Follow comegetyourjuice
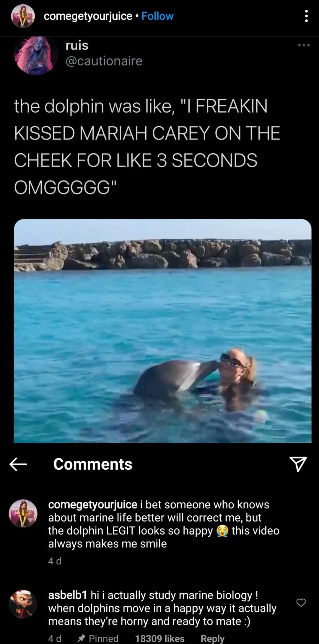 [x=157, y=17]
